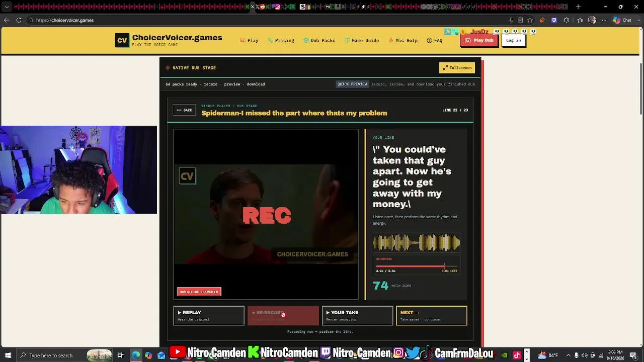644x362 pixels.
Task: Go Back from the dub stage
Action: point(184,110)
